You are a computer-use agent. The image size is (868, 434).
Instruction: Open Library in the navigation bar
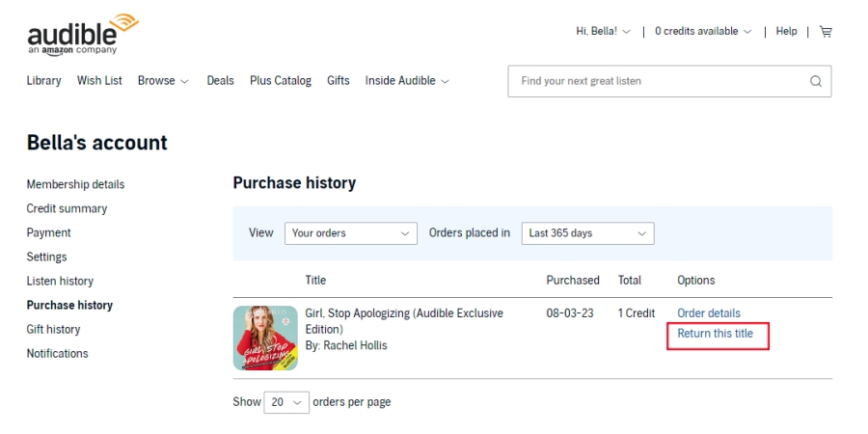(x=43, y=81)
